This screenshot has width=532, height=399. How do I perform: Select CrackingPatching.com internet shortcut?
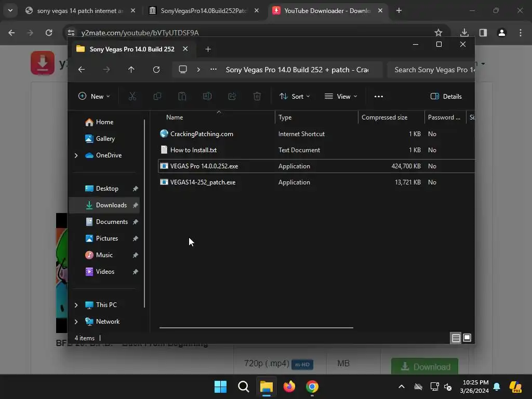pos(316,134)
